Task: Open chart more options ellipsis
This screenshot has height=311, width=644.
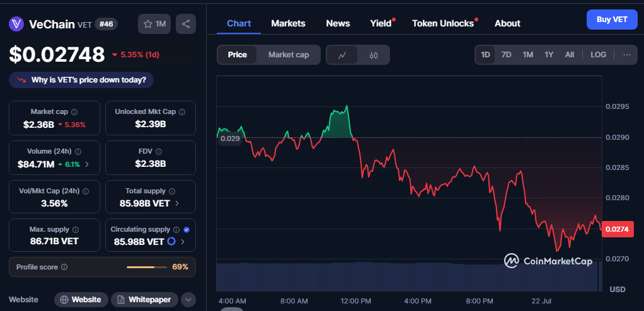Action: click(x=627, y=55)
